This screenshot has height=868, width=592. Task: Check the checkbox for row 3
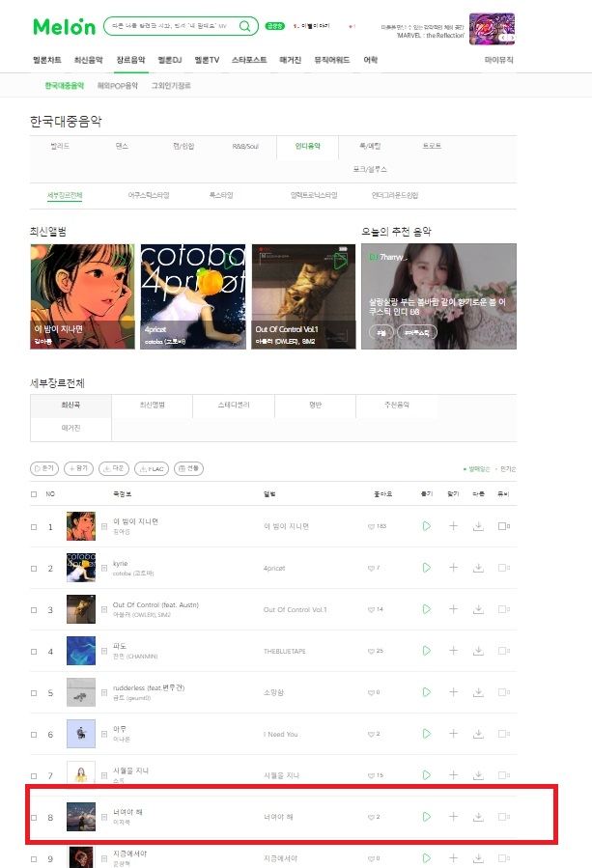pos(34,610)
